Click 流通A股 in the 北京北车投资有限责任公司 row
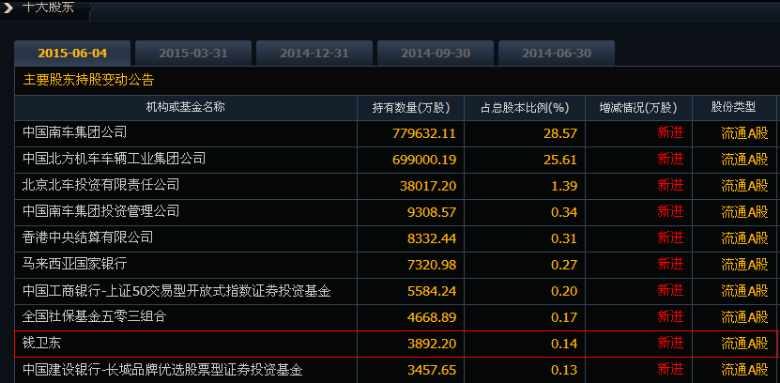This screenshot has width=780, height=383. [x=745, y=186]
